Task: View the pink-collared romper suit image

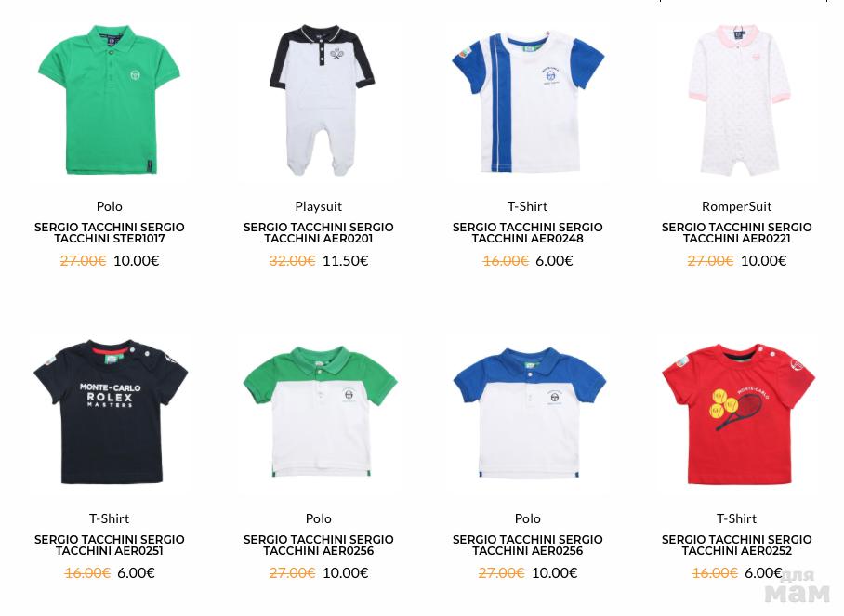Action: (x=738, y=99)
